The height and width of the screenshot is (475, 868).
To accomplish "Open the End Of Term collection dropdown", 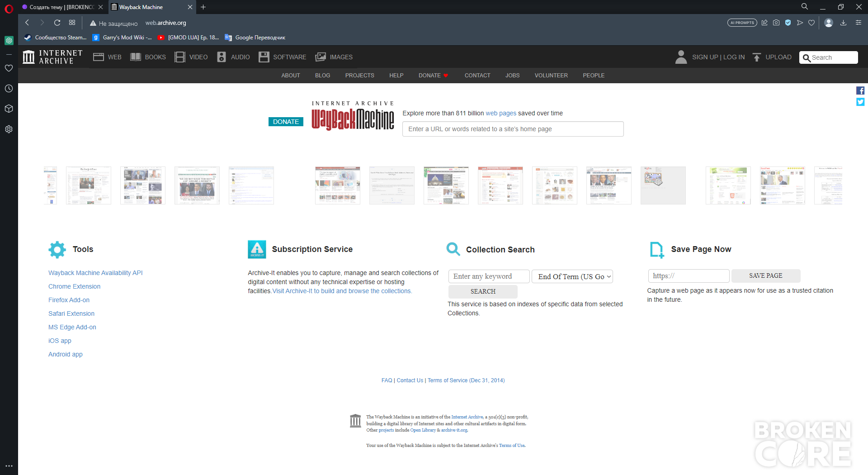I will pos(572,276).
